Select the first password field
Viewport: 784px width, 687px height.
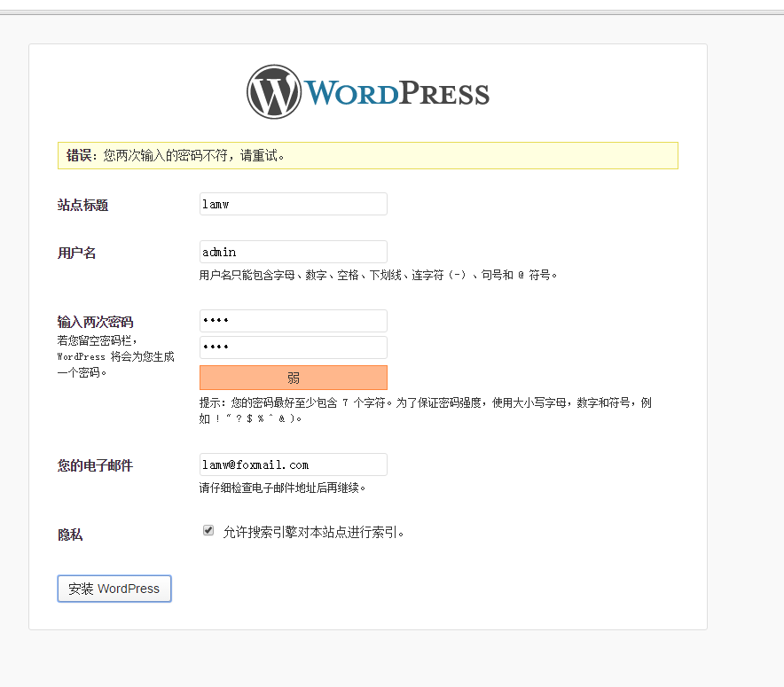293,321
